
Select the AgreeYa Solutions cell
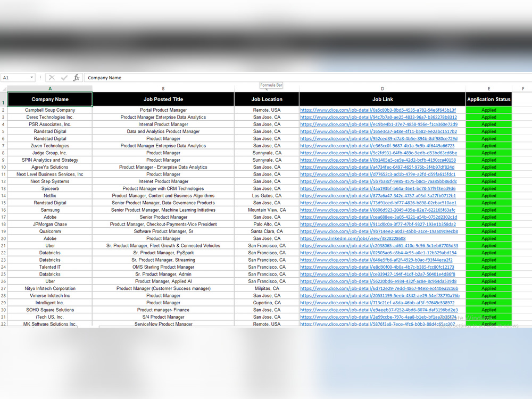coord(50,167)
